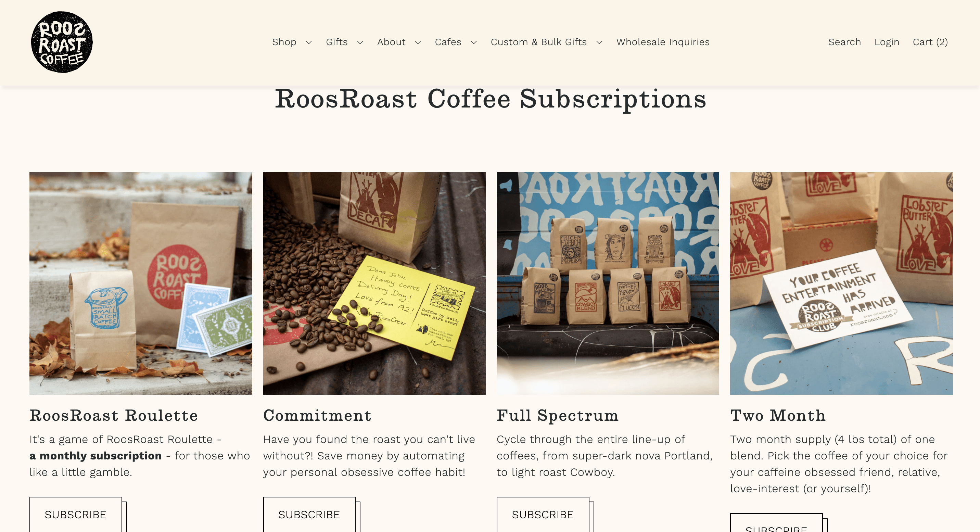
Task: Click the RoosRoast Coffee logo icon
Action: pos(62,42)
